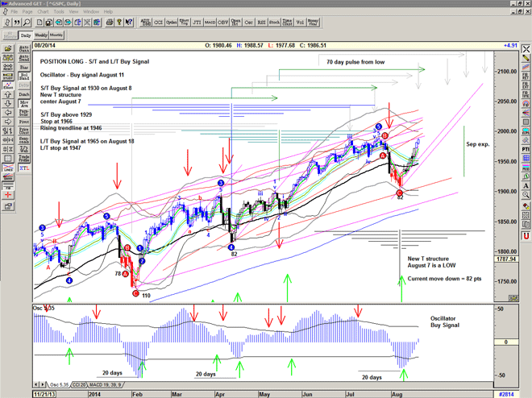Screen dimensions: 532x398
Task: Open the Tools menu
Action: (59, 12)
